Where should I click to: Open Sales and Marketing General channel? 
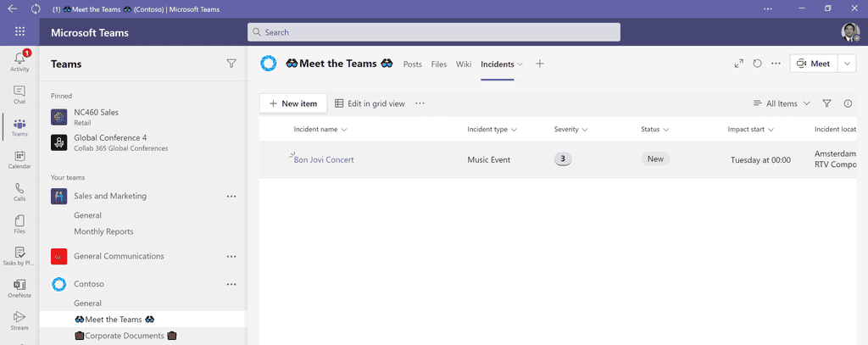pyautogui.click(x=87, y=215)
